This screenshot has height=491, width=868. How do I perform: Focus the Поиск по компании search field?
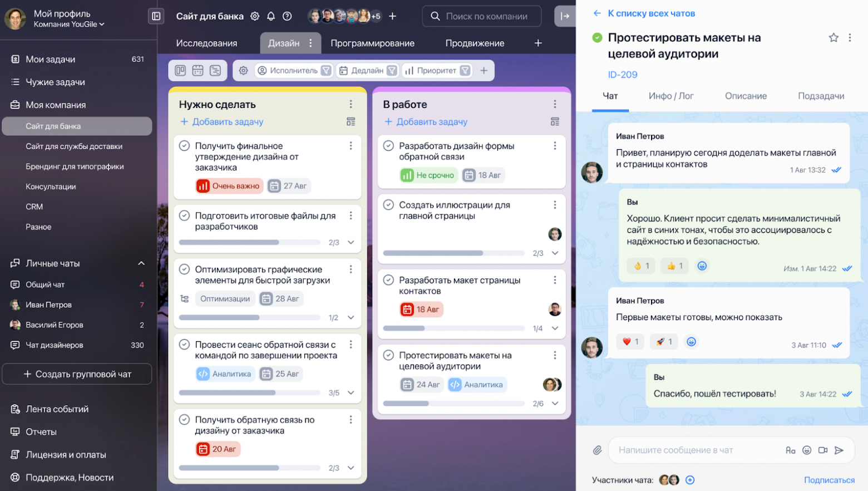click(482, 16)
